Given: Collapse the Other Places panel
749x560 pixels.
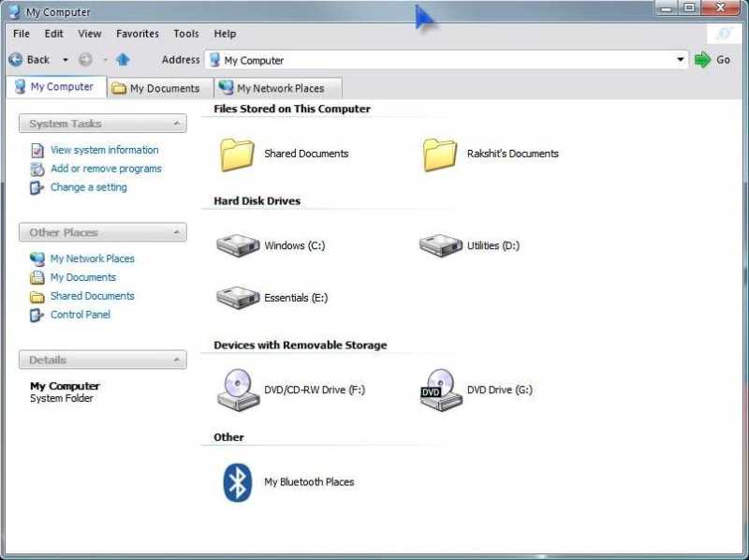Looking at the screenshot, I should (177, 231).
